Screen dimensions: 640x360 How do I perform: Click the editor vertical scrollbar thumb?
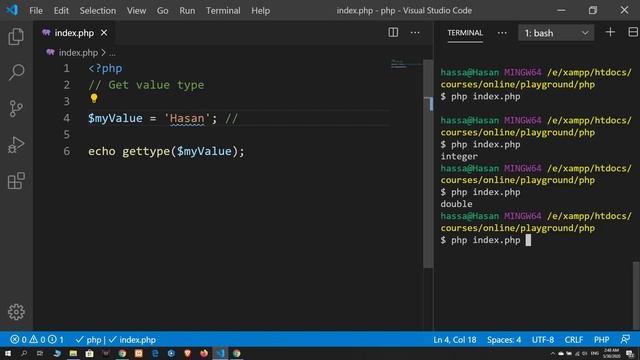coord(428,163)
